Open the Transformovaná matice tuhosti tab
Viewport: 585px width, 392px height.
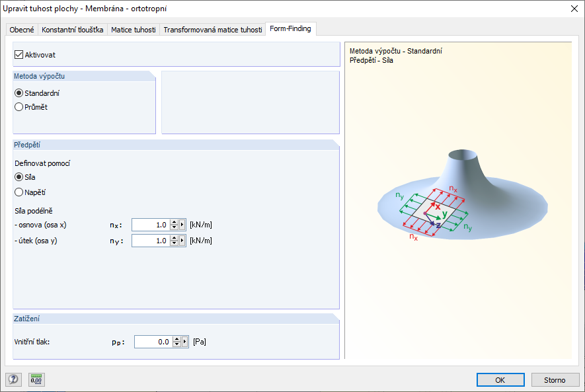pos(212,30)
